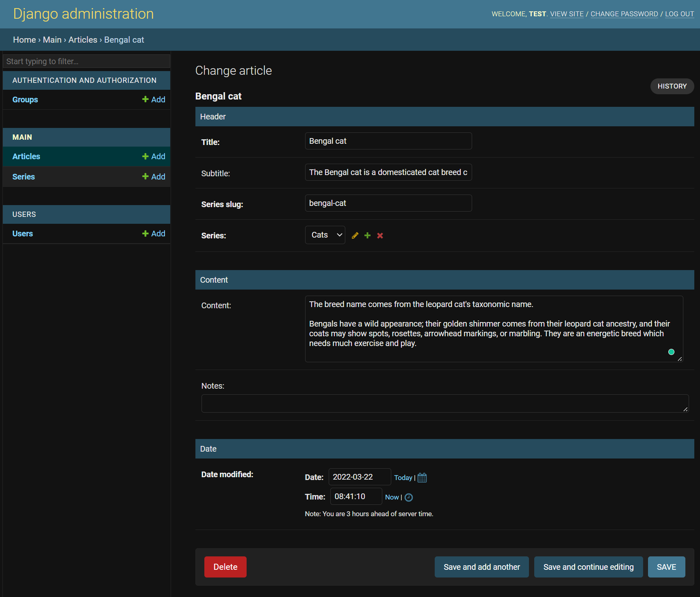Open Articles in the Main sidebar section
Screen dimensions: 700x597
26,156
